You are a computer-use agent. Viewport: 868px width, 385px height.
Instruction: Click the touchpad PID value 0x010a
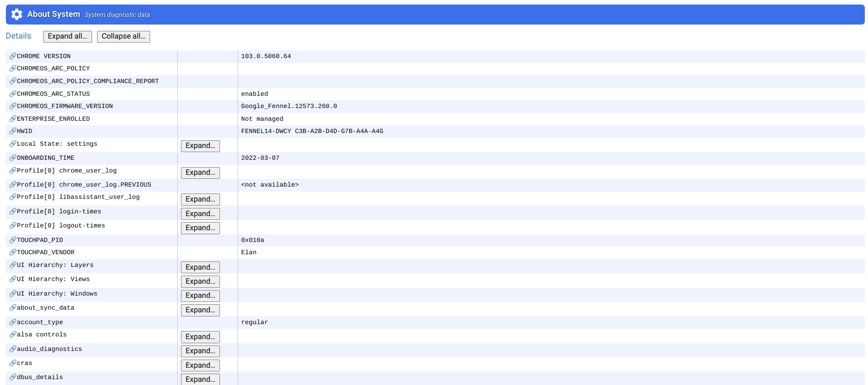click(253, 240)
